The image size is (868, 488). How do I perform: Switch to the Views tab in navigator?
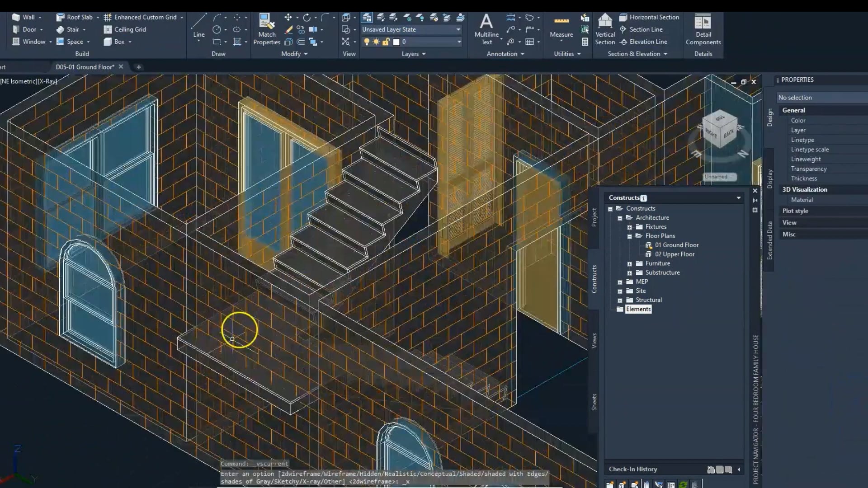[x=594, y=341]
